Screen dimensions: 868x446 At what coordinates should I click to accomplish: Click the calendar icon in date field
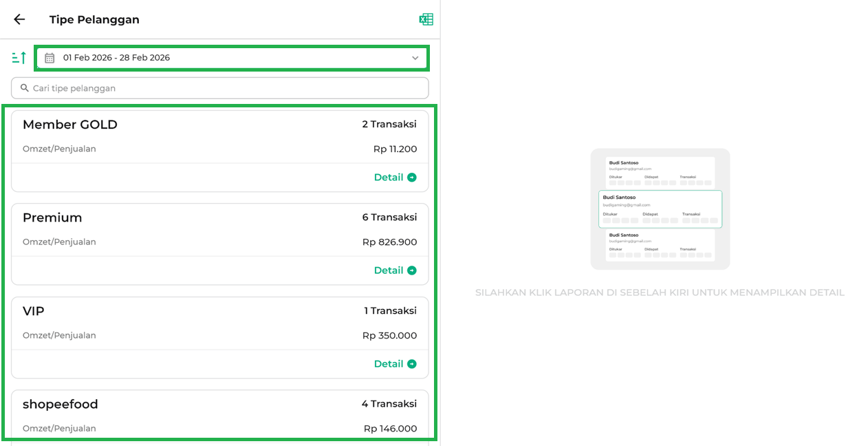(x=50, y=58)
